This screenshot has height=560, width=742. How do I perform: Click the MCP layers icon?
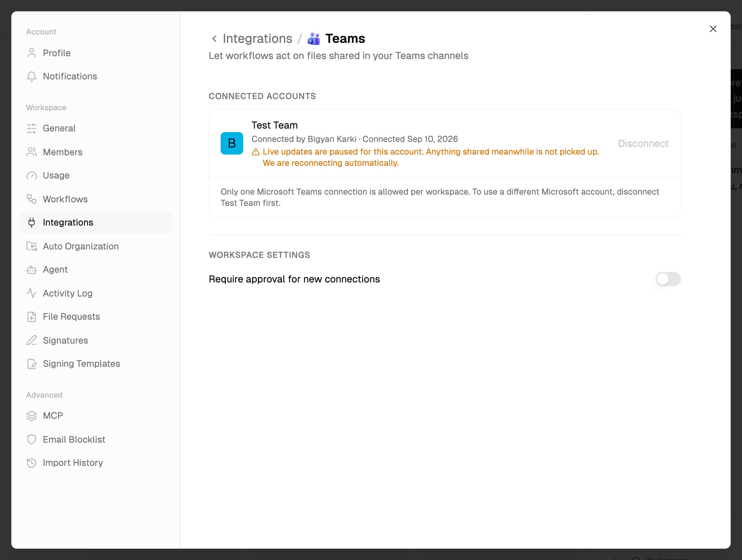[x=32, y=416]
